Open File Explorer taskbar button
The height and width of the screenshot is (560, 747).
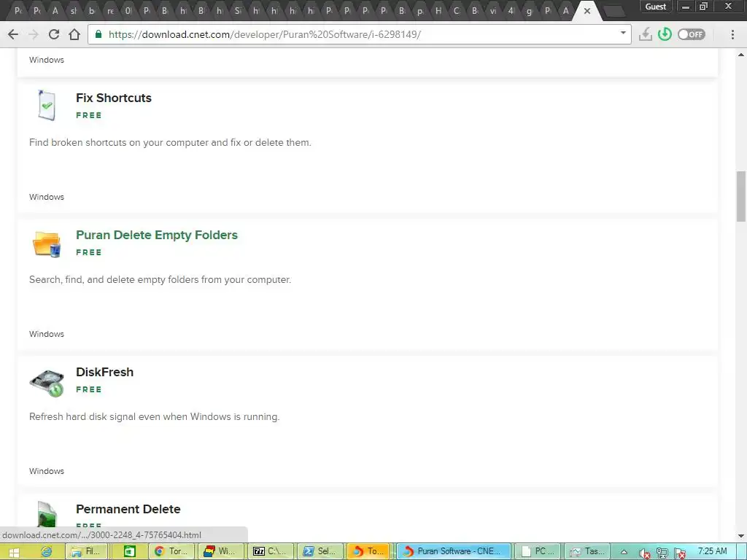[86, 551]
